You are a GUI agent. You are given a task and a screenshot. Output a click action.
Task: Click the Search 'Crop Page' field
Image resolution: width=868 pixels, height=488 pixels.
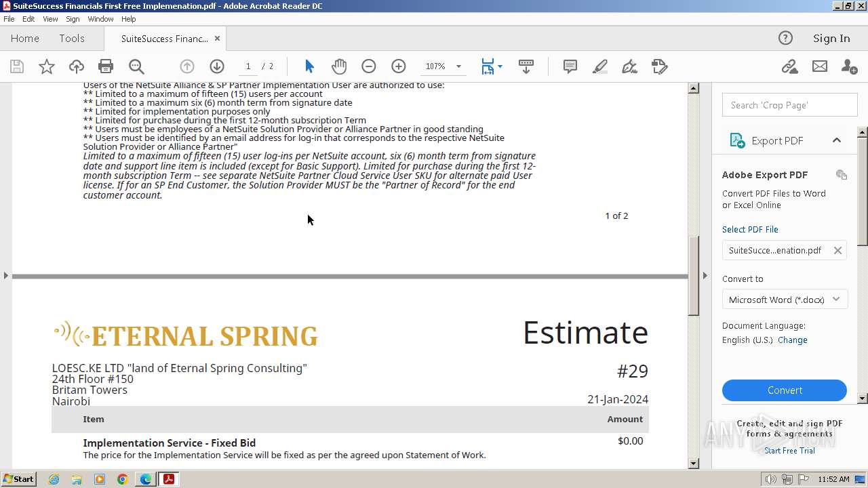790,105
